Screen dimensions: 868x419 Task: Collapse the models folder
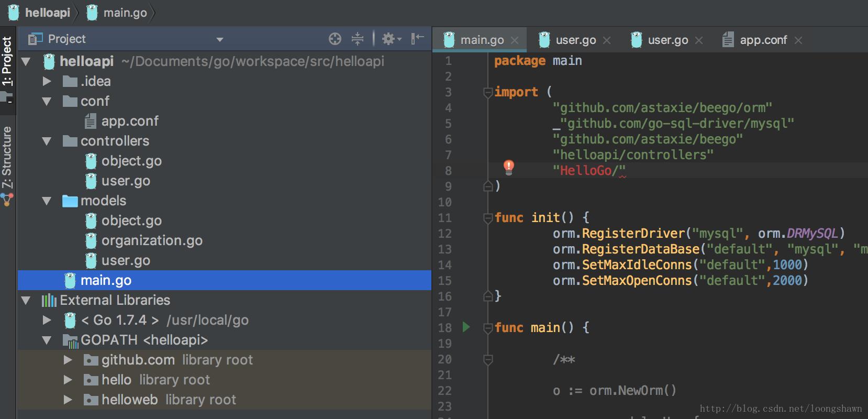pos(47,201)
